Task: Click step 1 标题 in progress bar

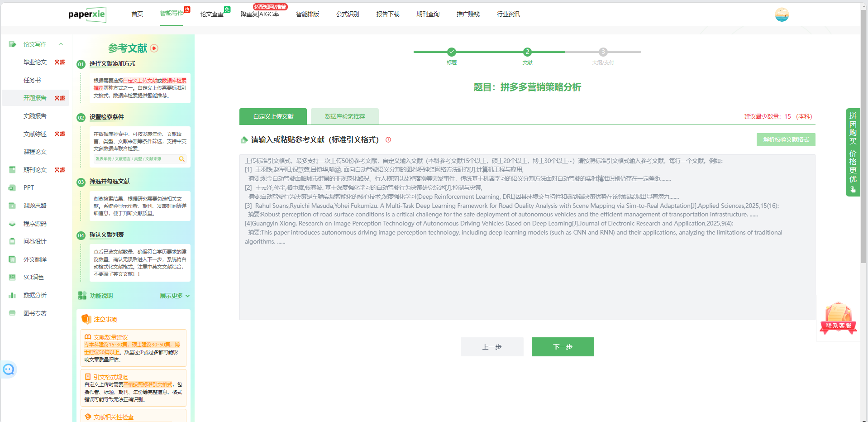Action: (x=451, y=52)
